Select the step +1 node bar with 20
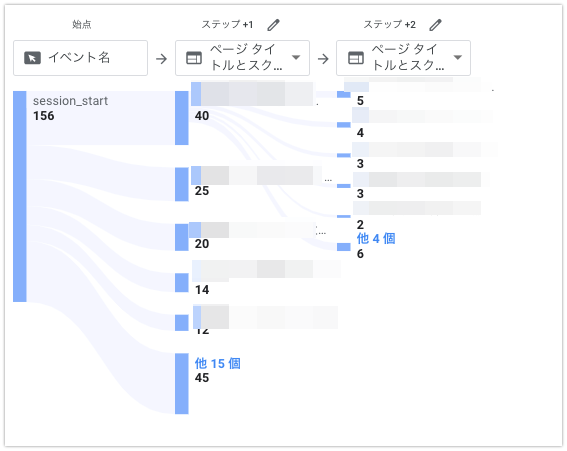 point(182,237)
